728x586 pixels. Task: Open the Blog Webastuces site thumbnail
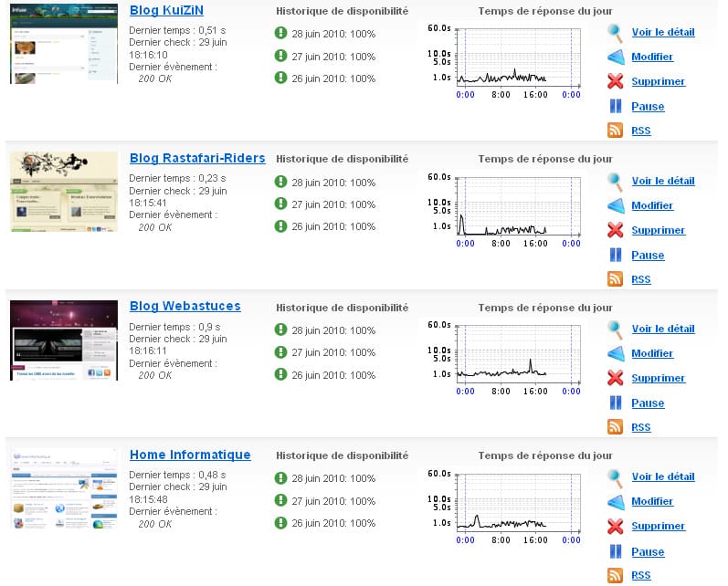tap(64, 340)
